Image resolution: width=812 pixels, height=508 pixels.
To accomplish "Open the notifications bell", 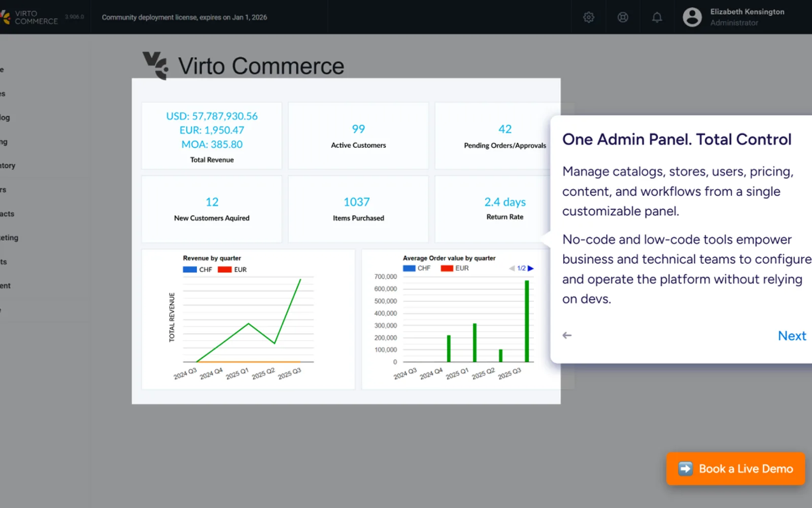I will (657, 17).
